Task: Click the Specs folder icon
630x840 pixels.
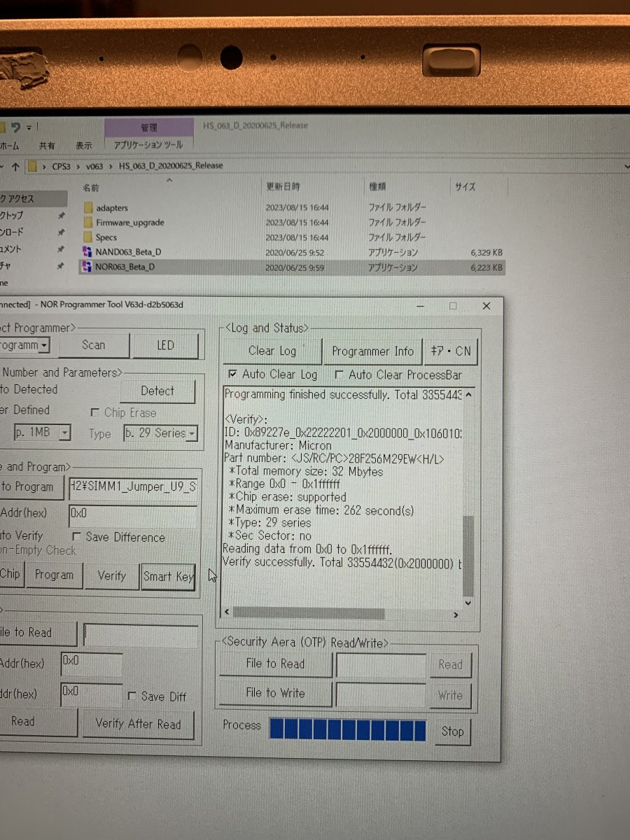Action: coord(88,237)
